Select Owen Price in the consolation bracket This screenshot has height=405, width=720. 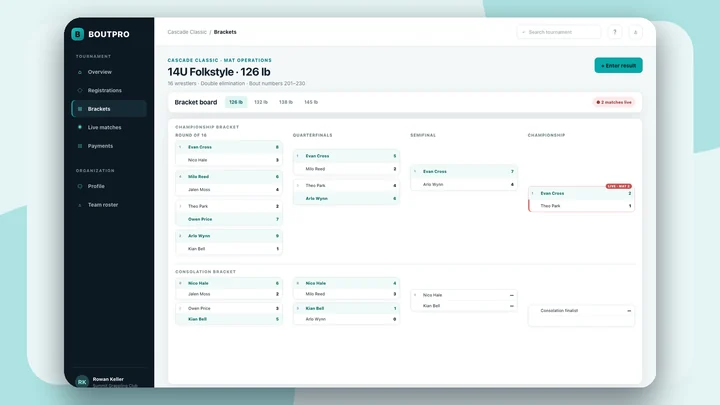[229, 309]
